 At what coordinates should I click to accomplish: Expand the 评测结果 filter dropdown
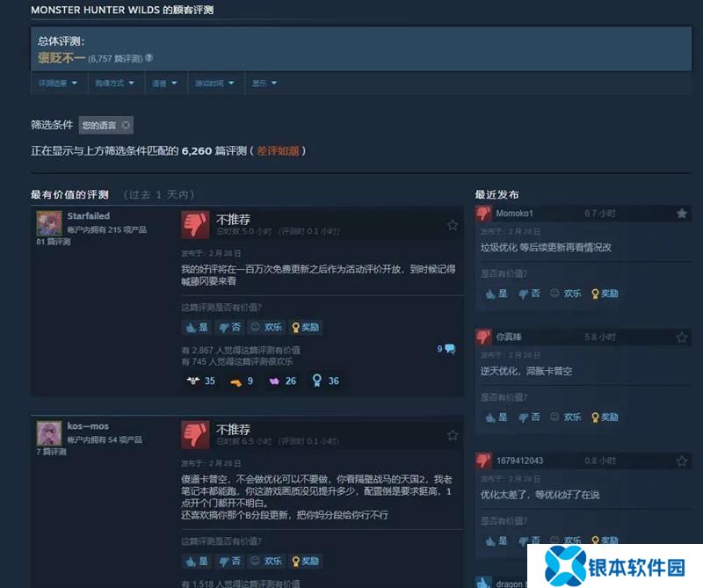58,83
